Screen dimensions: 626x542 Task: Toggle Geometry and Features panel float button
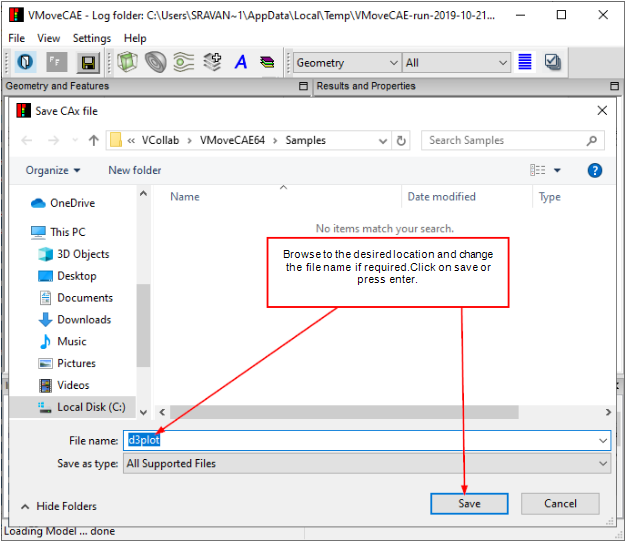tap(303, 86)
